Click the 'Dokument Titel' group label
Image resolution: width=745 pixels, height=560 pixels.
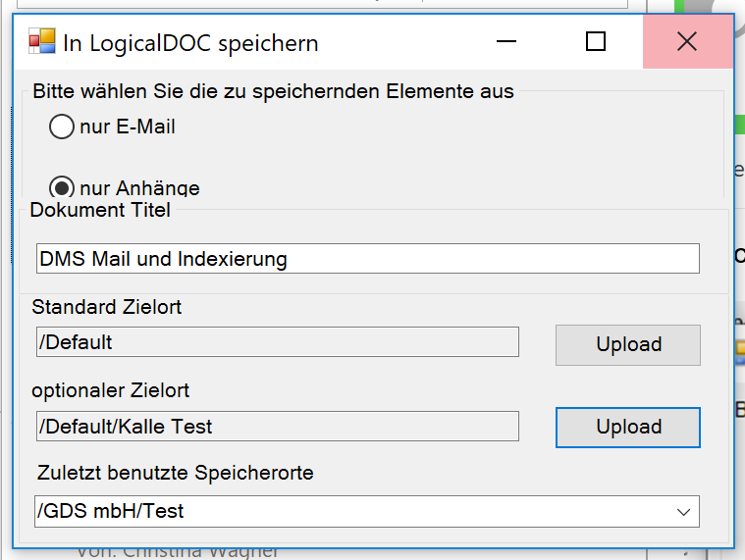[100, 210]
